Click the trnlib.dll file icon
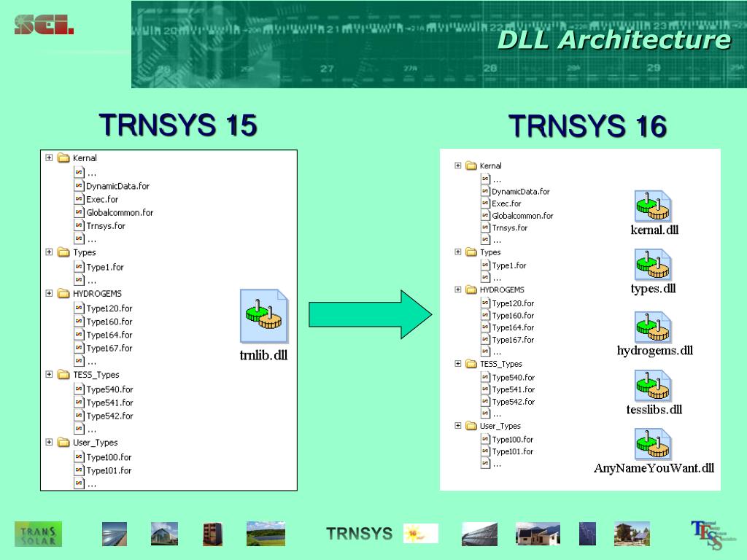The height and width of the screenshot is (560, 747). [x=264, y=316]
